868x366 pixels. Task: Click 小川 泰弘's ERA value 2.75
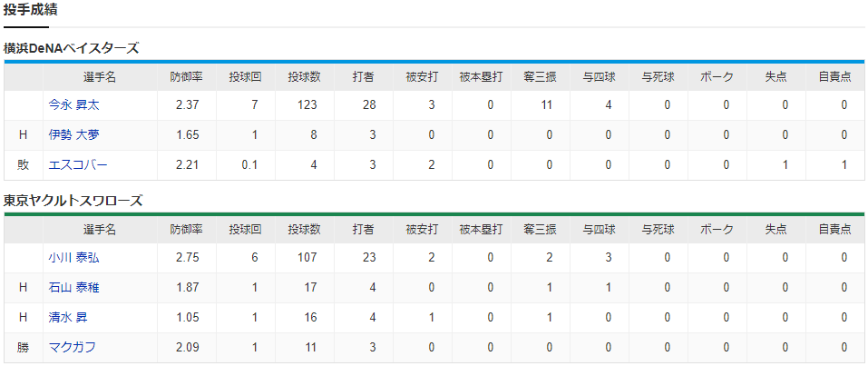(189, 257)
